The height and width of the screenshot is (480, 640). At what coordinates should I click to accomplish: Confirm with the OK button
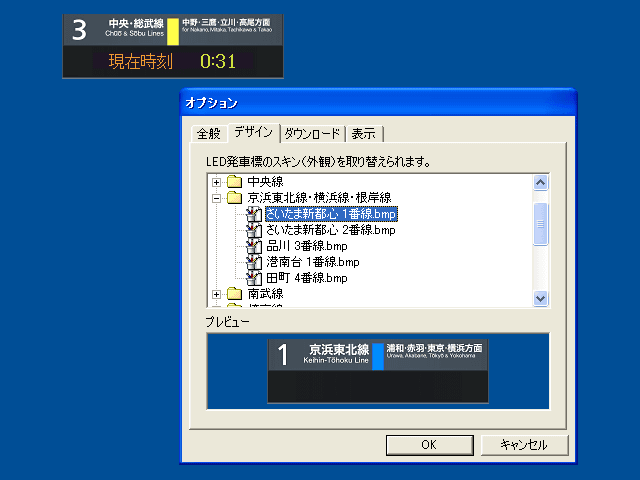tap(429, 445)
